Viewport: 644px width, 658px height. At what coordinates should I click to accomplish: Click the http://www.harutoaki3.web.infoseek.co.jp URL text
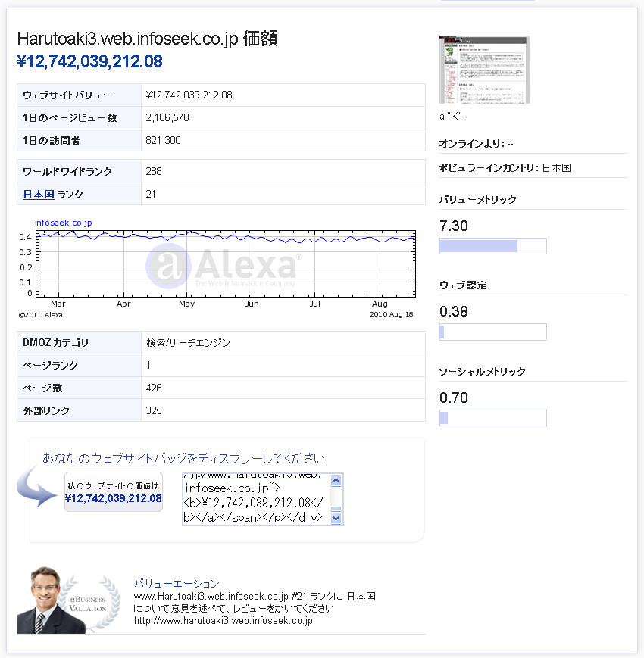pos(224,621)
